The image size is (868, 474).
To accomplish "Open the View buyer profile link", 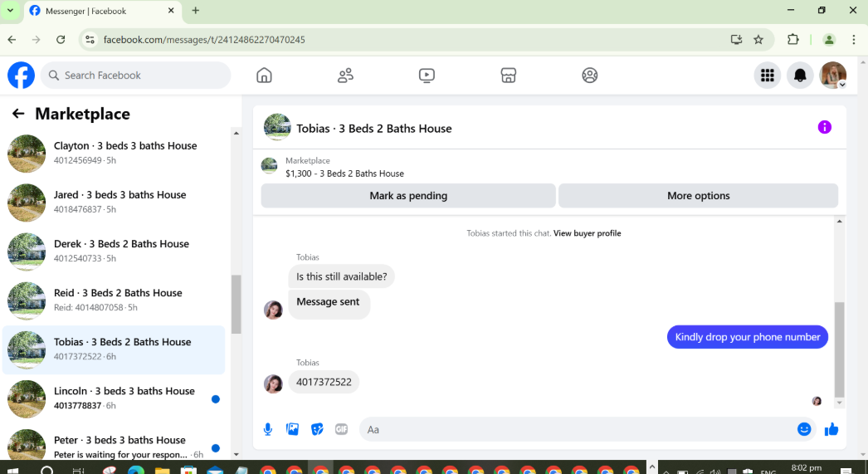I will click(587, 233).
